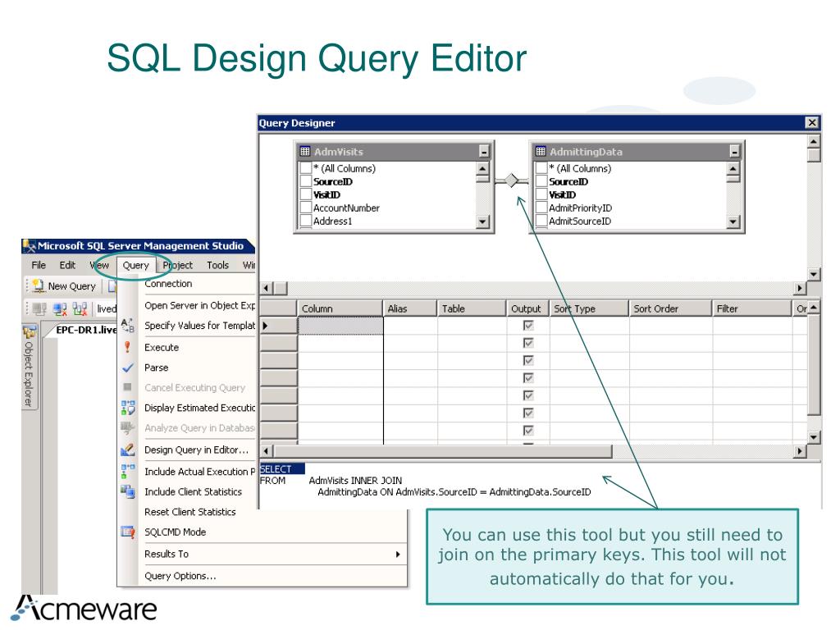
Task: Open the Project menu
Action: pos(178,265)
